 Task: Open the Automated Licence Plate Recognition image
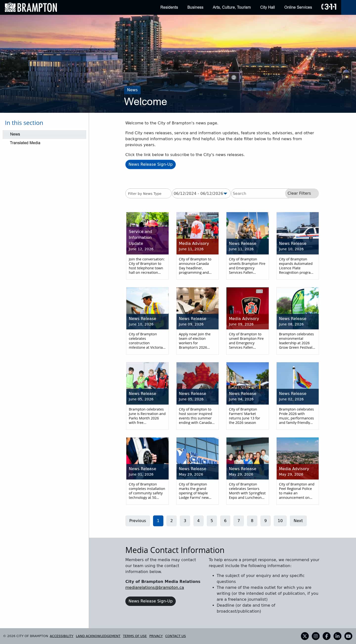click(x=298, y=233)
